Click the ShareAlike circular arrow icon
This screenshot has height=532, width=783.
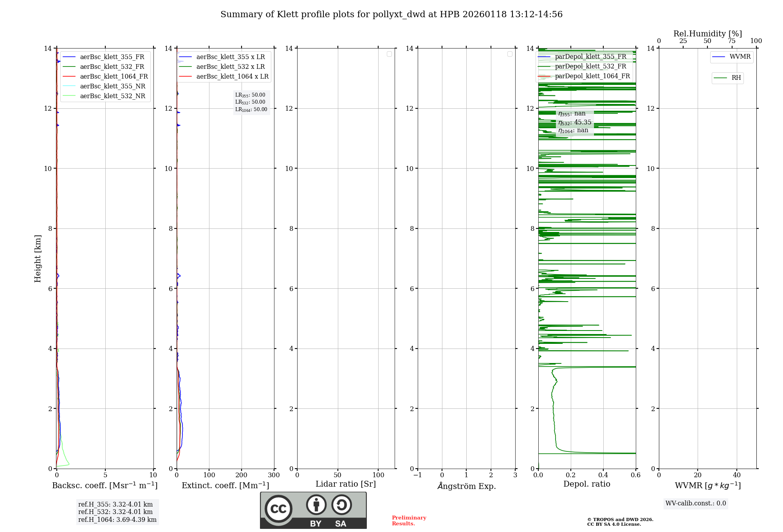[341, 505]
